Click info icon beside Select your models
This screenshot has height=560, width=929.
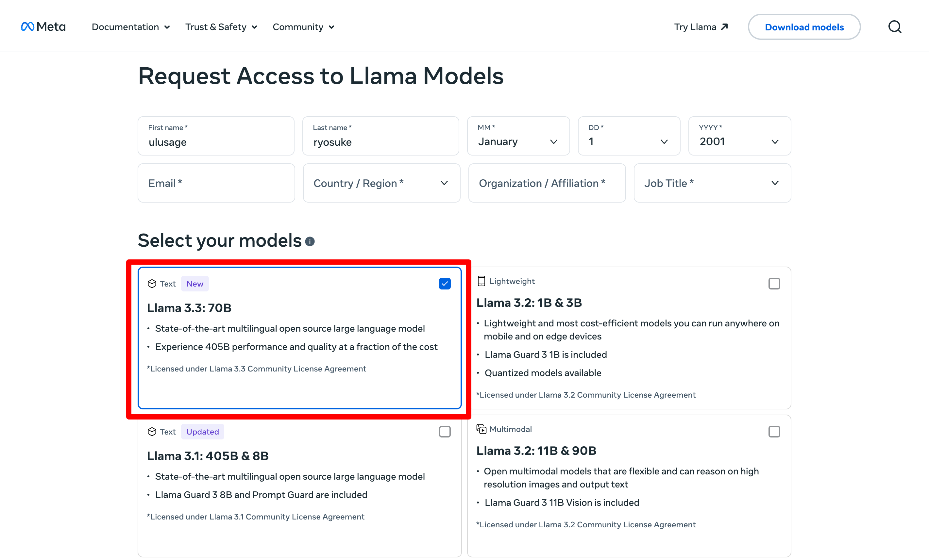[x=310, y=241]
